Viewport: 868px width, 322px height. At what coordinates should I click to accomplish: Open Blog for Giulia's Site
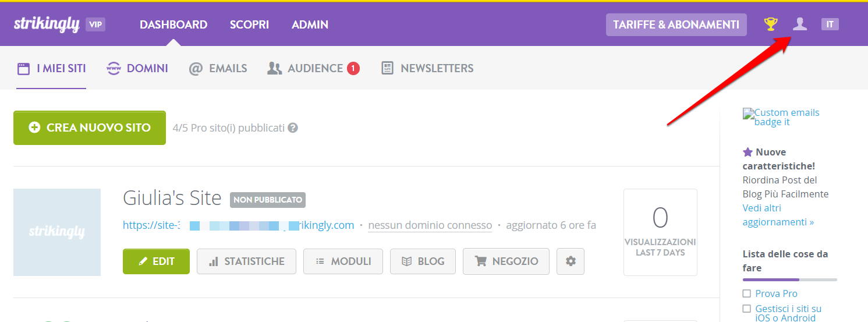click(423, 261)
